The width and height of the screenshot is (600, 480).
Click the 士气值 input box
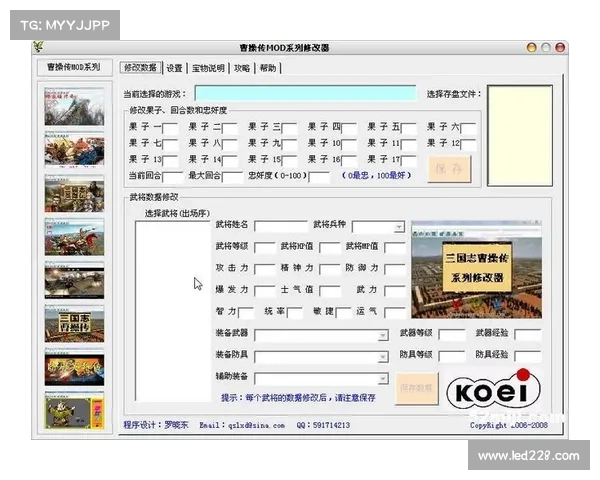(330, 291)
